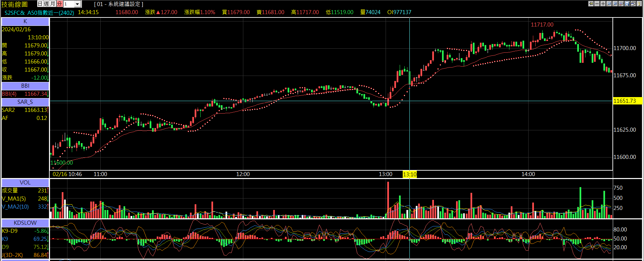Click the yellow 13:10 time axis marker

pyautogui.click(x=409, y=174)
